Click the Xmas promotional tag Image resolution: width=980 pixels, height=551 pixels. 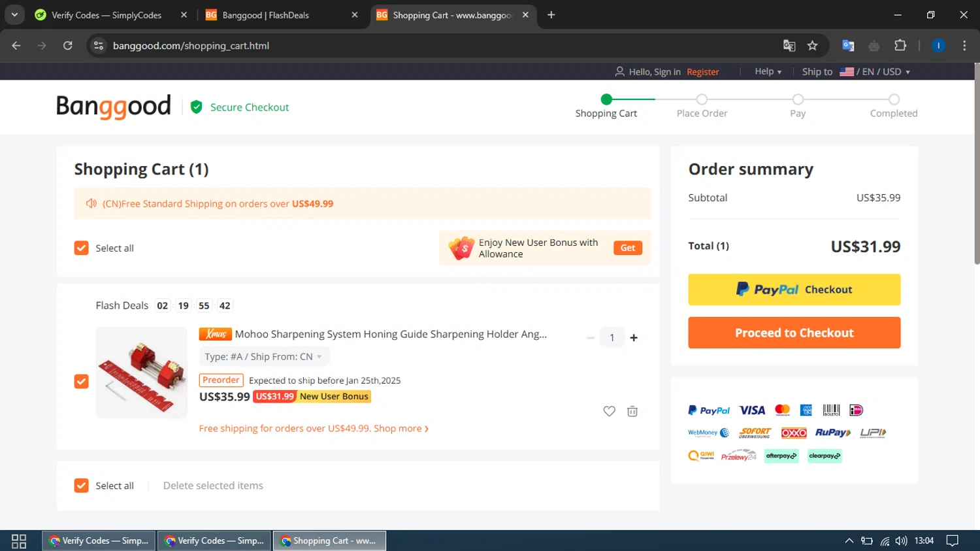(216, 334)
